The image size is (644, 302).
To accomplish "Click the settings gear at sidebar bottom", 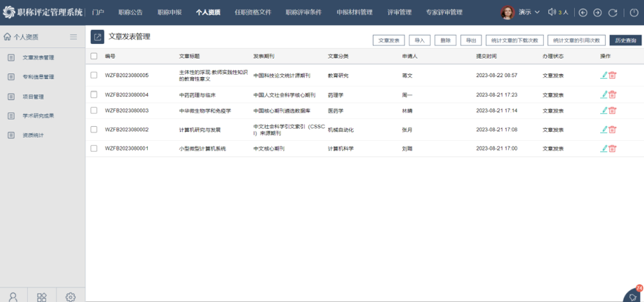I will pyautogui.click(x=71, y=296).
